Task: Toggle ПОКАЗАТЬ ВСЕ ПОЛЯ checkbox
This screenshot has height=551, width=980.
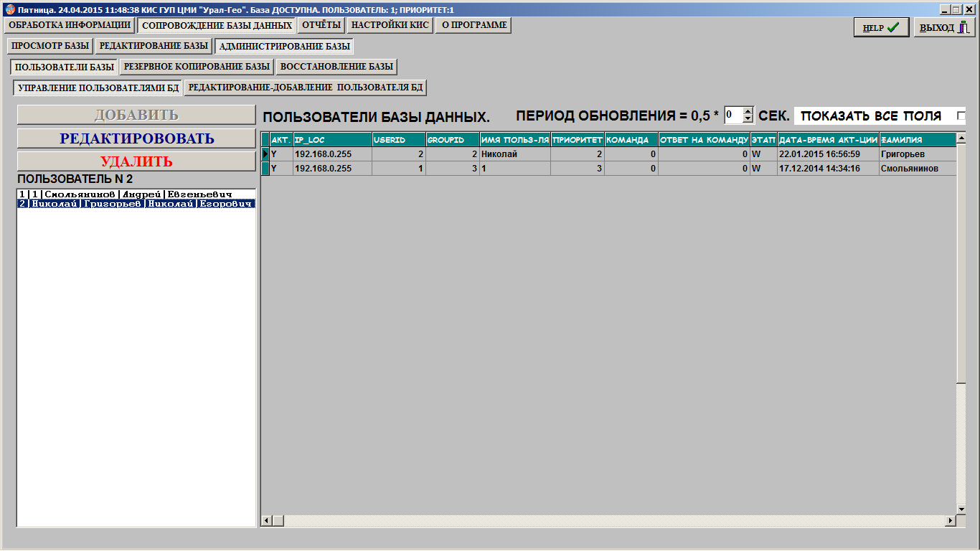Action: (961, 116)
